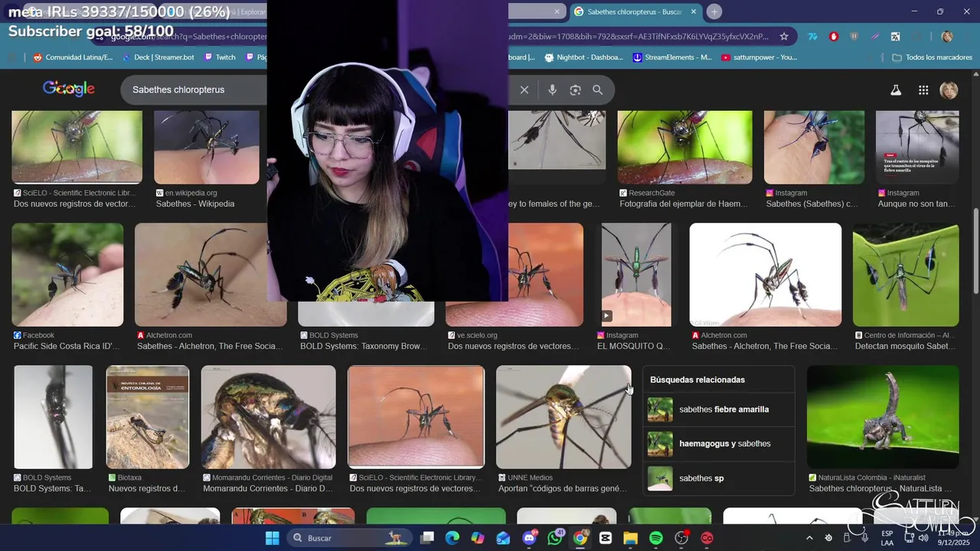Open Spotify from taskbar

click(x=656, y=538)
